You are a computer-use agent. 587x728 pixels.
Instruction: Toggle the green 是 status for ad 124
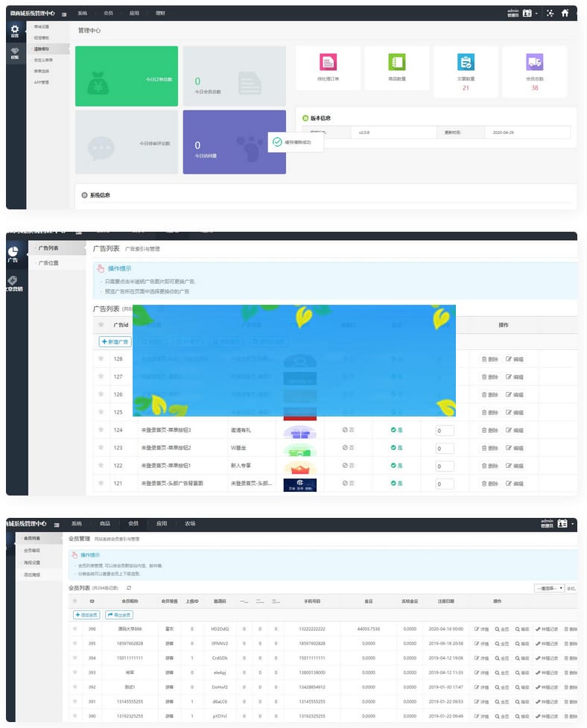[x=396, y=430]
